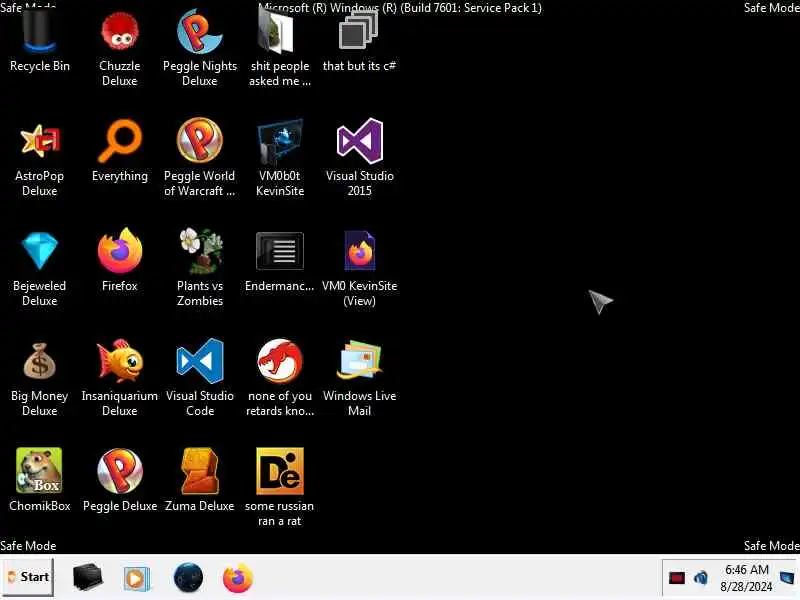Click the dark blue globe taskbar icon
800x600 pixels.
[x=188, y=578]
